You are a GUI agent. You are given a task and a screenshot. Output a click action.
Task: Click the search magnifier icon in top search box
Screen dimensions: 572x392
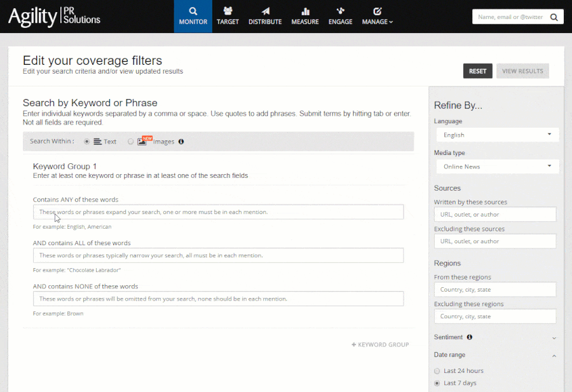(554, 17)
